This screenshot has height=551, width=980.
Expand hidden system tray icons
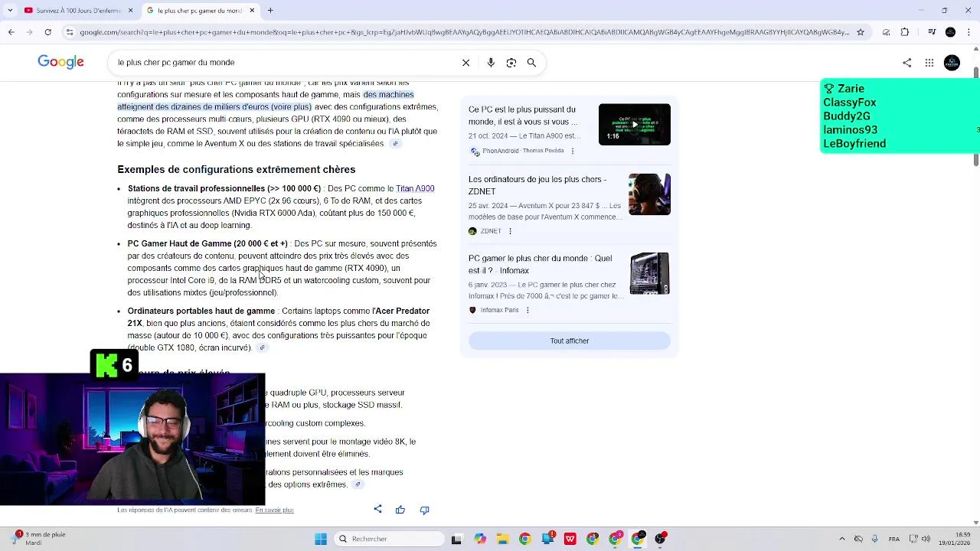[842, 539]
